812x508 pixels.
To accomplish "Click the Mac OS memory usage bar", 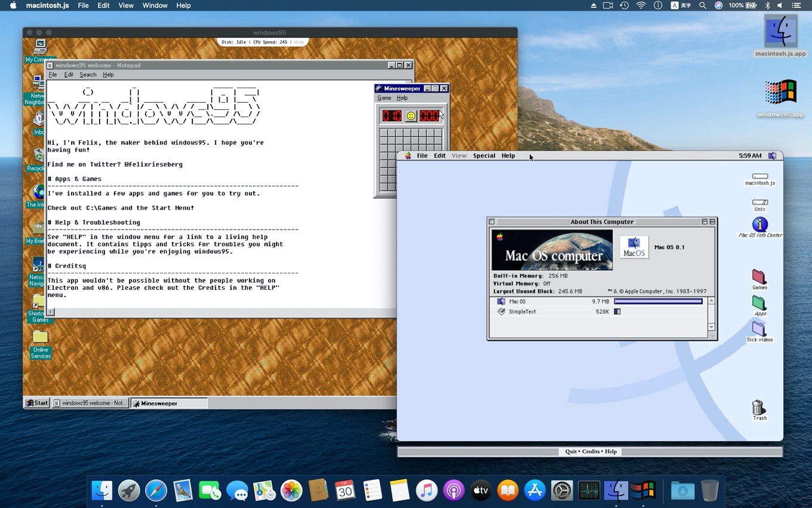I will click(657, 301).
